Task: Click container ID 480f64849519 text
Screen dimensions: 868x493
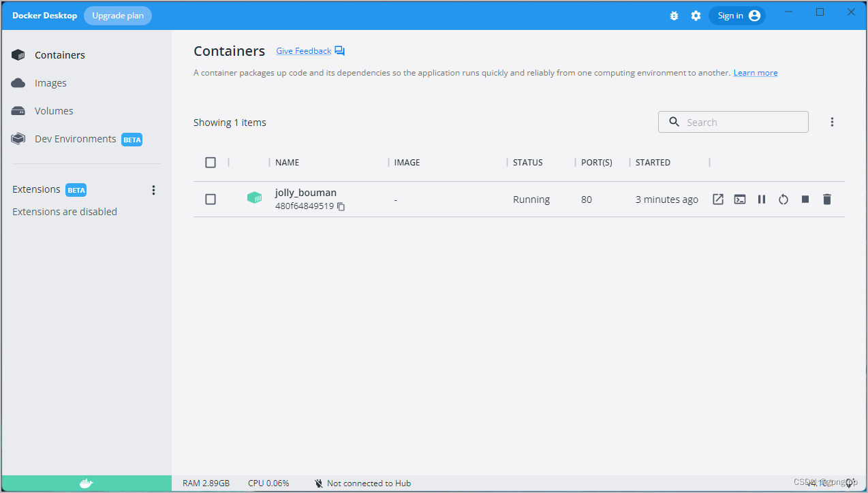Action: (305, 206)
